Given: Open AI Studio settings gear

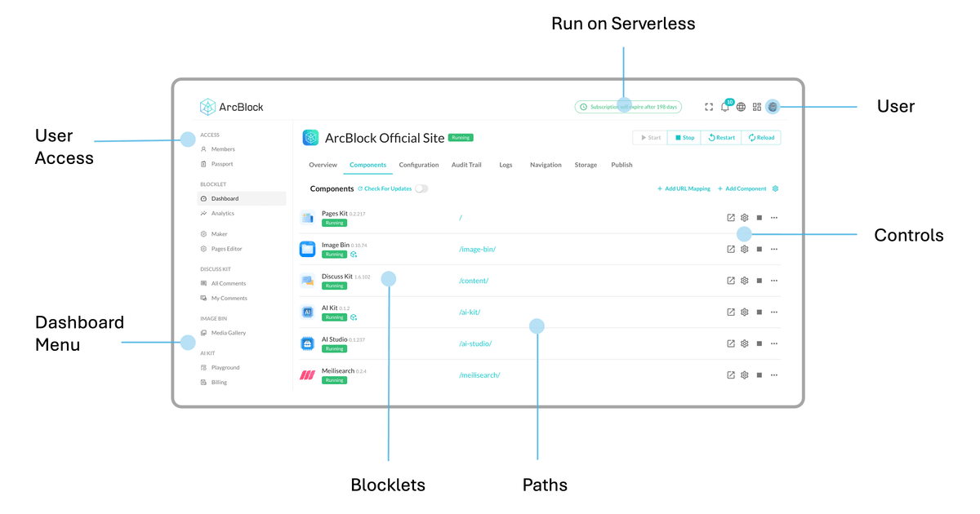Looking at the screenshot, I should pyautogui.click(x=745, y=343).
